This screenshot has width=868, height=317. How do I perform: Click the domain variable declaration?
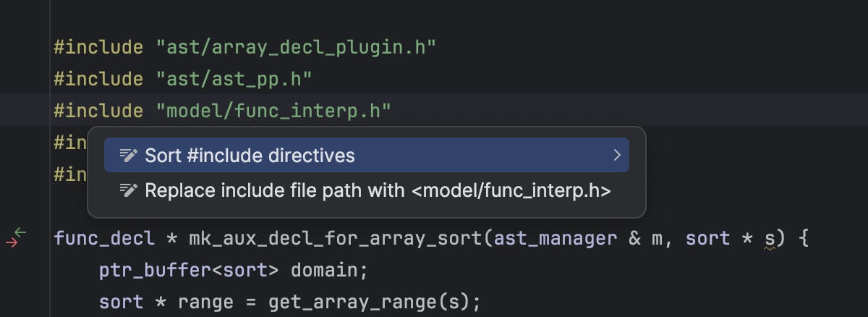[323, 270]
